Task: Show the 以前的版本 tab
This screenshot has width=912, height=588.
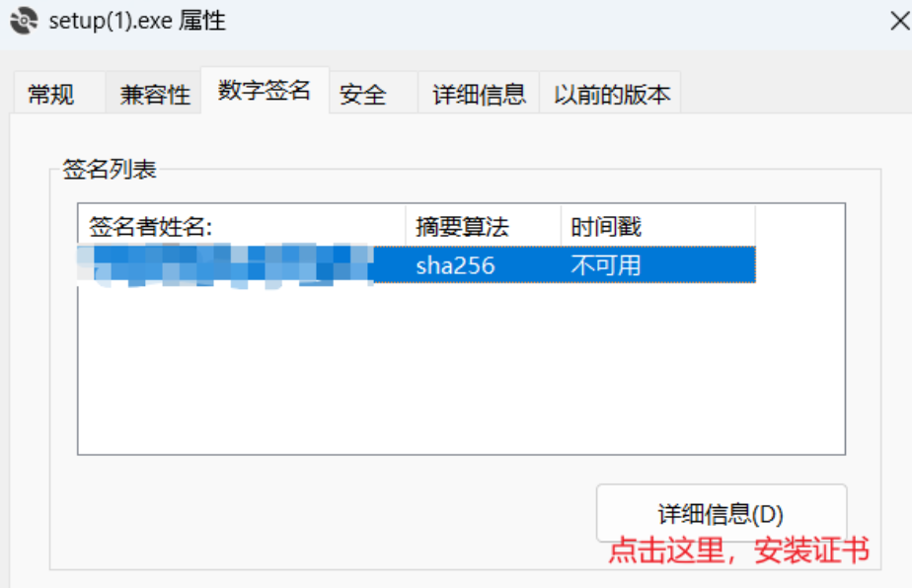Action: tap(611, 93)
